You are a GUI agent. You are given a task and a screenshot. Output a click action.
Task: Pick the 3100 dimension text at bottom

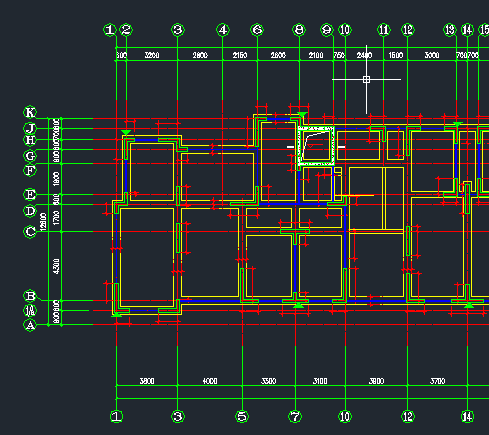[320, 381]
